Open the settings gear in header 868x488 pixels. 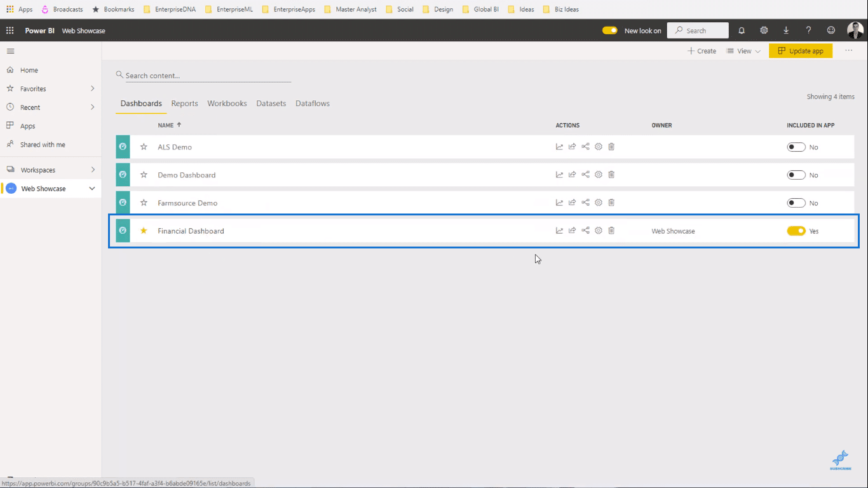[x=764, y=30]
